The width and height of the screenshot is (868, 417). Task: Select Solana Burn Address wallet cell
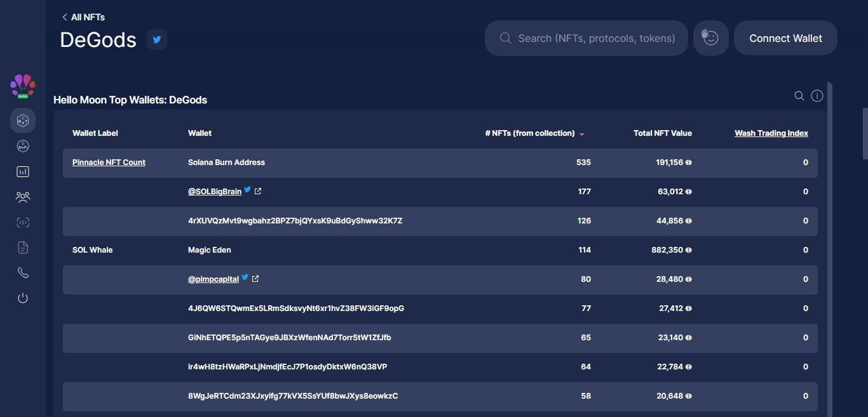tap(226, 162)
